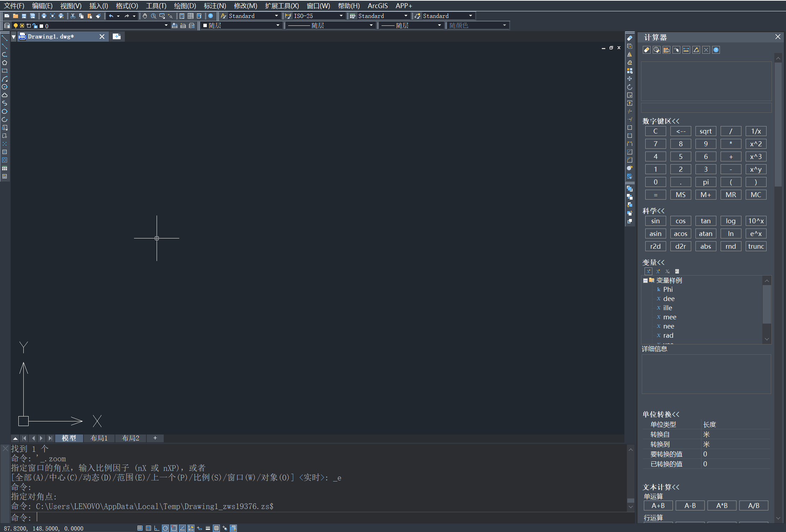Viewport: 786px width, 532px height.
Task: Toggle Transparency display in status bar
Action: click(216, 528)
